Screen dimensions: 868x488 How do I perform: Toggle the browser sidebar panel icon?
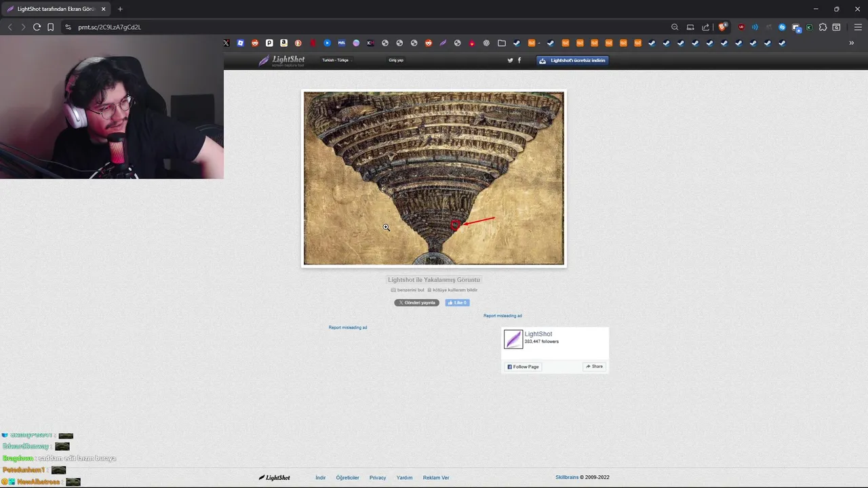point(836,27)
